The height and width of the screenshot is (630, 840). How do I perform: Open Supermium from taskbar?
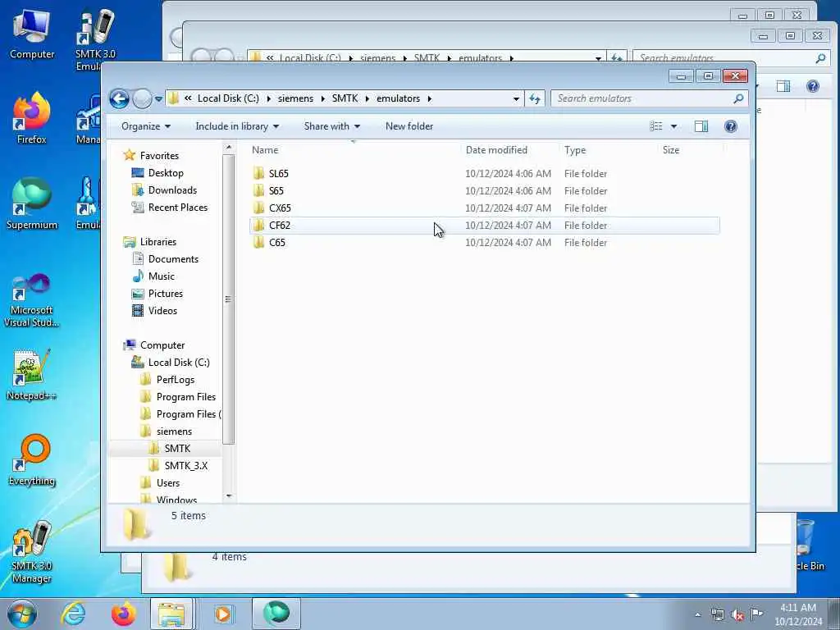pos(276,614)
